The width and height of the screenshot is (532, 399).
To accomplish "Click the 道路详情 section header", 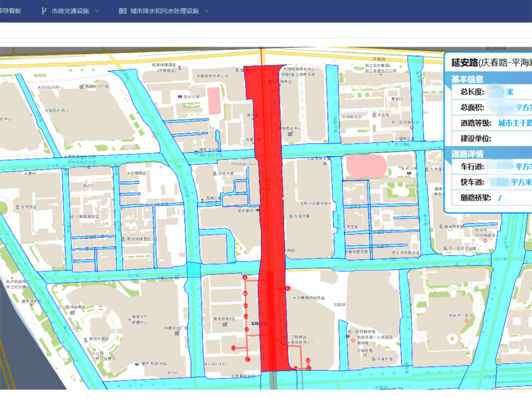I will (467, 154).
